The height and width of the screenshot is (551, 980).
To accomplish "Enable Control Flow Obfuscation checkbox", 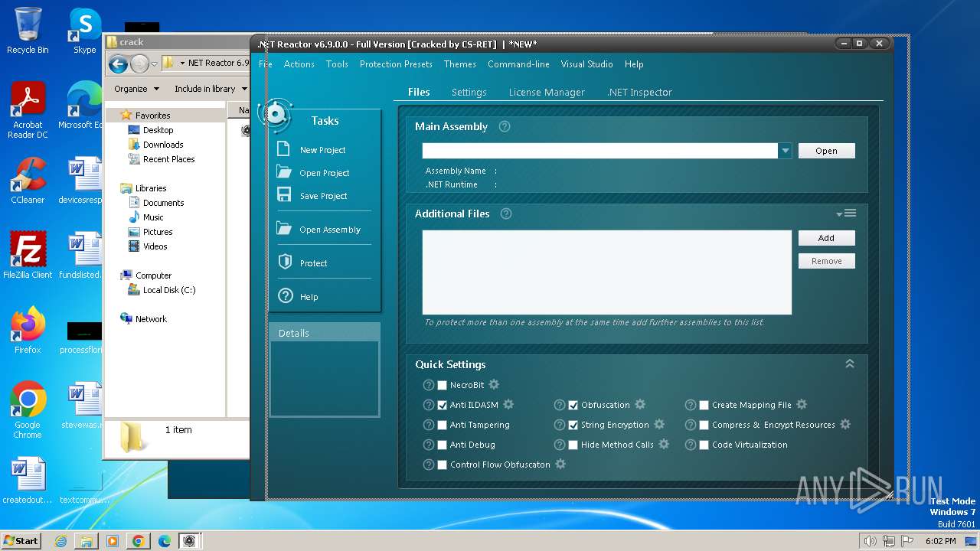I will point(442,465).
